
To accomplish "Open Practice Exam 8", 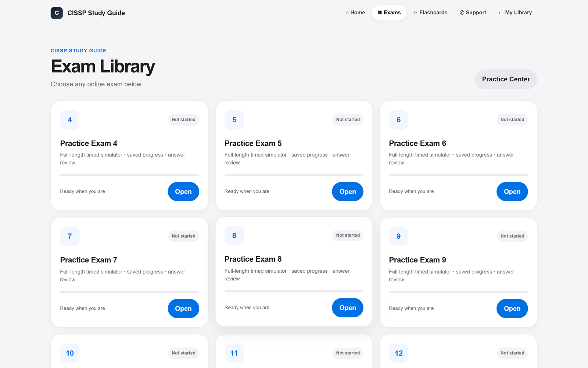I will (348, 308).
